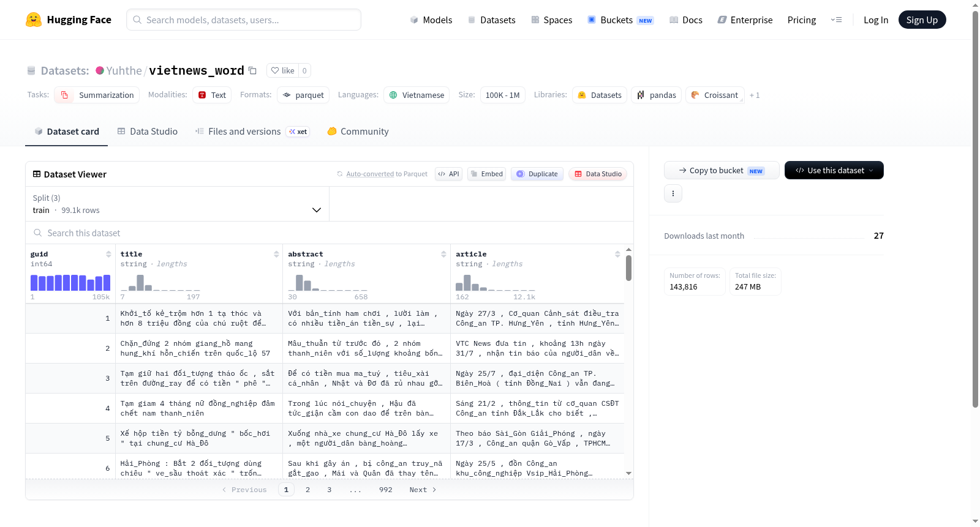
Task: Copy dataset name with the copy icon
Action: pyautogui.click(x=252, y=70)
